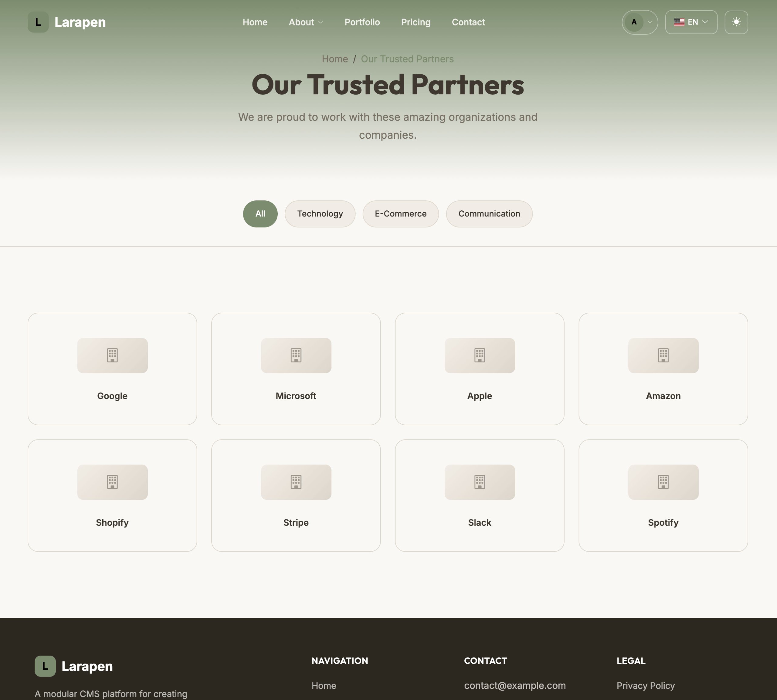Open the user avatar A dropdown
The image size is (777, 700).
pyautogui.click(x=640, y=22)
